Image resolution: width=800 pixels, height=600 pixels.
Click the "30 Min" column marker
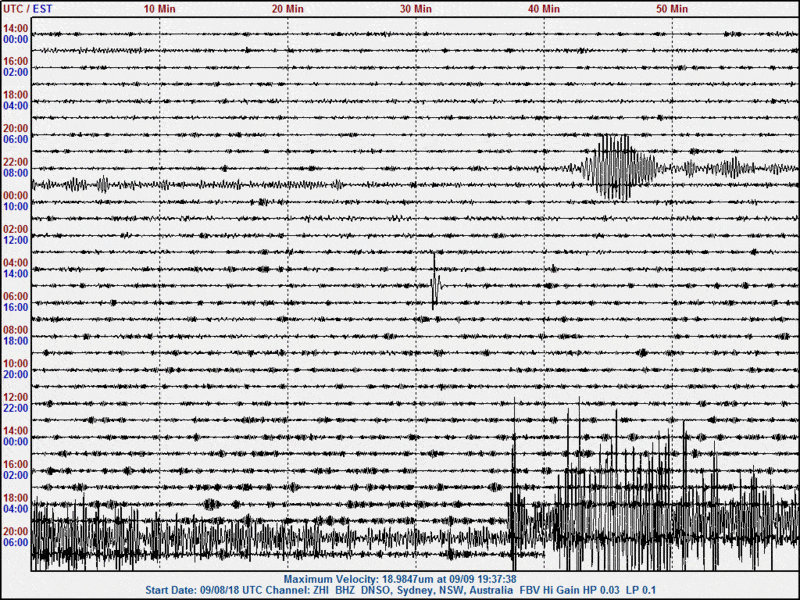point(415,9)
